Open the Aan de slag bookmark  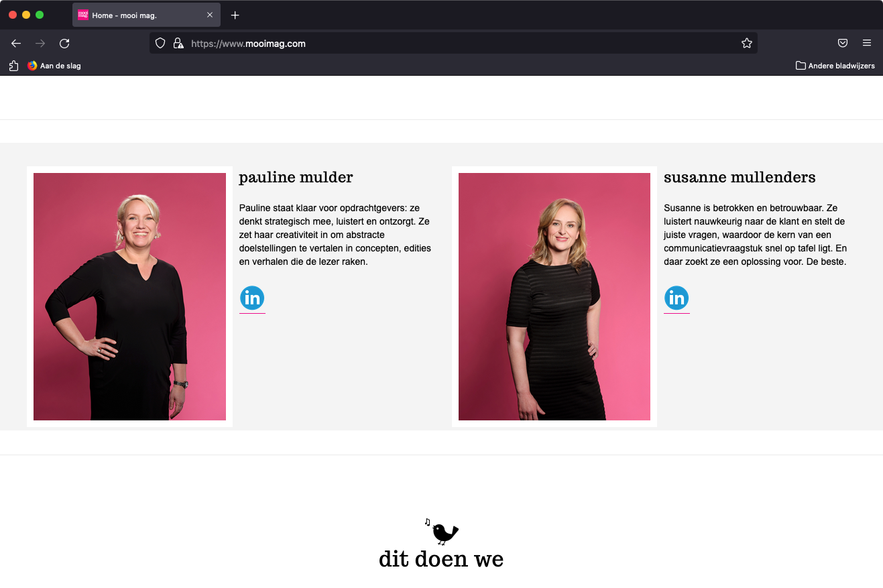[54, 66]
